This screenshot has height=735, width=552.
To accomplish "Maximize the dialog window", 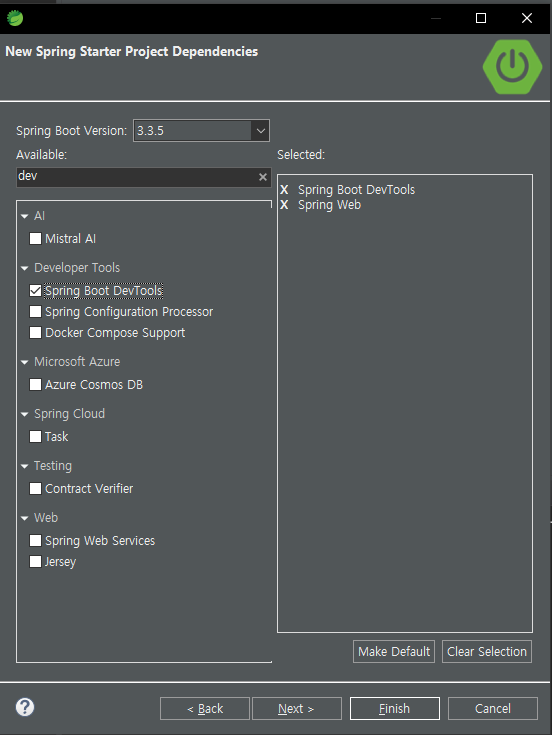I will pyautogui.click(x=481, y=18).
